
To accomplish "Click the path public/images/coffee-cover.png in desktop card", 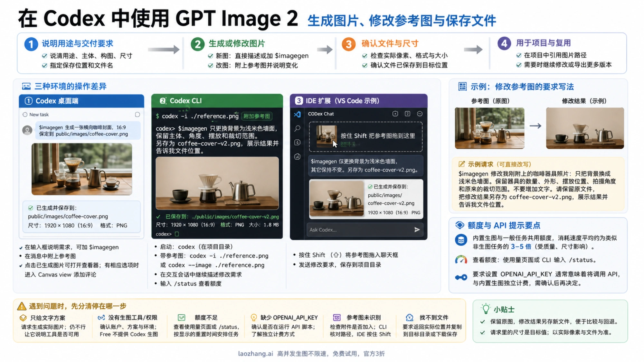I will 68,216.
